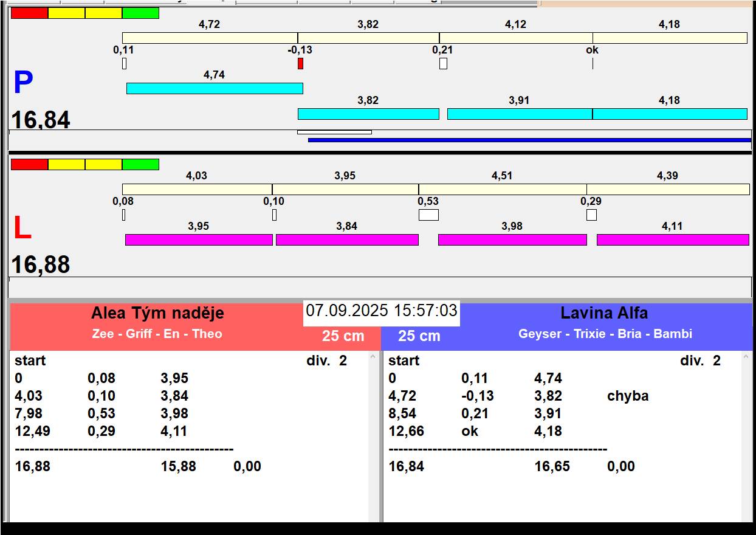Click the green start light in lane P
756x535 pixels.
point(140,13)
